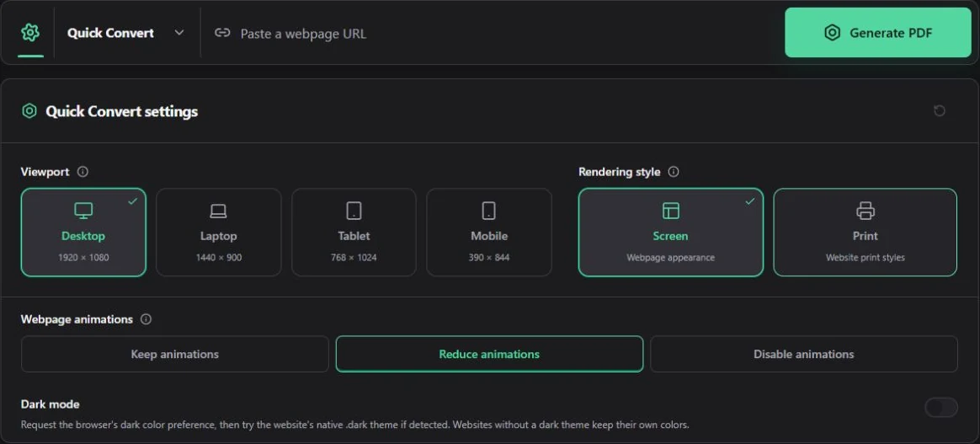Select the Desktop 1920 × 1080 viewport

[x=83, y=232]
